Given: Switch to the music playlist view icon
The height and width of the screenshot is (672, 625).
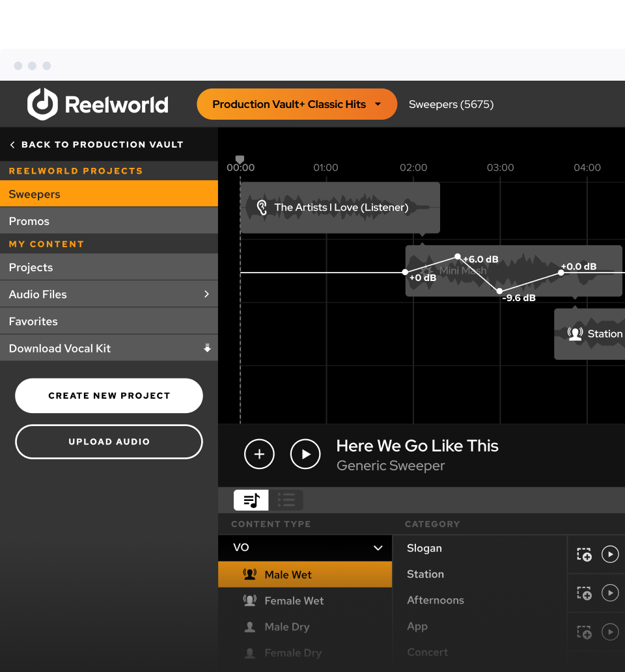Looking at the screenshot, I should (251, 500).
